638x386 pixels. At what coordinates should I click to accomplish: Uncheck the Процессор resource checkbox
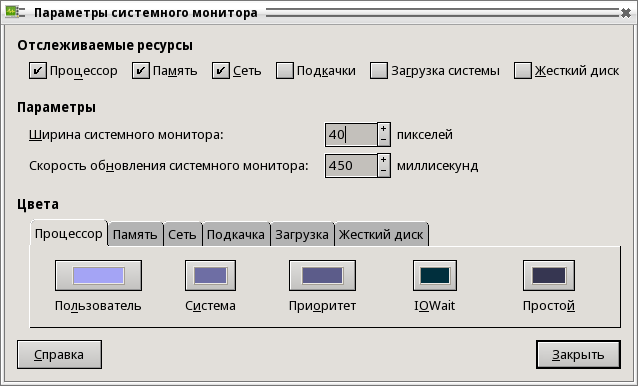[37, 71]
